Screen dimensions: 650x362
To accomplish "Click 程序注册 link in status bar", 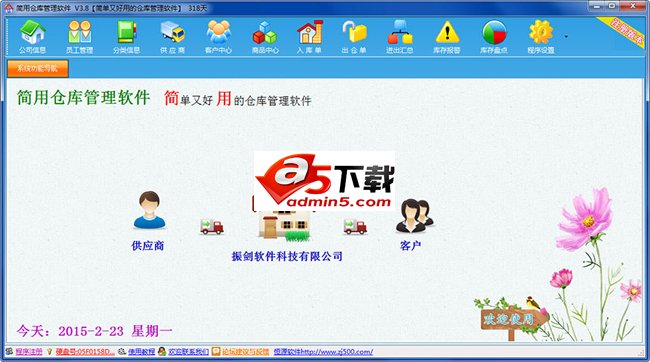I will click(x=29, y=352).
